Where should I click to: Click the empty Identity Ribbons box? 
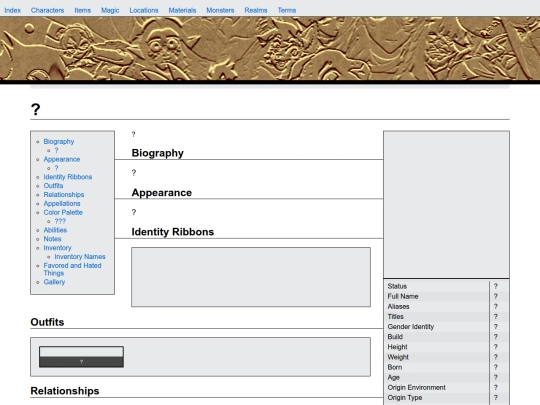pyautogui.click(x=251, y=277)
